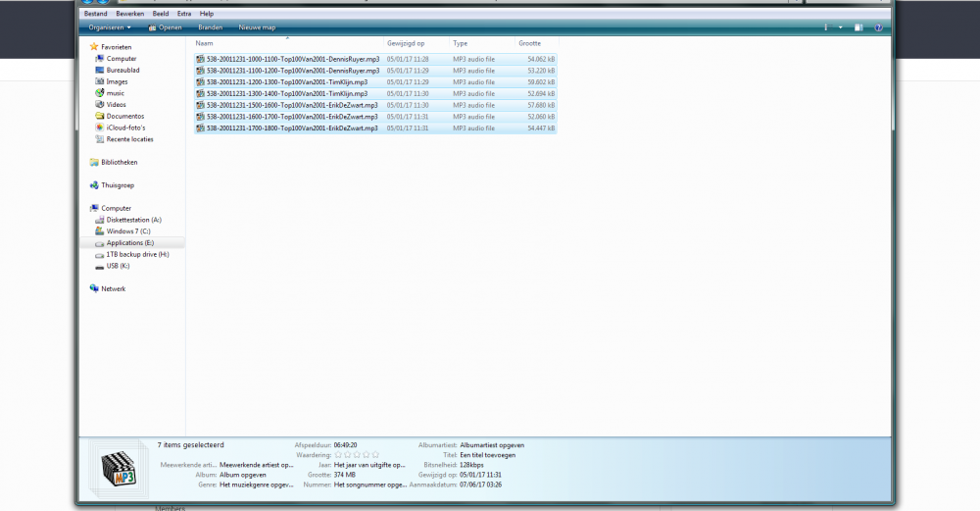Open the Thuisgroep sidebar item
This screenshot has height=511, width=980.
119,184
